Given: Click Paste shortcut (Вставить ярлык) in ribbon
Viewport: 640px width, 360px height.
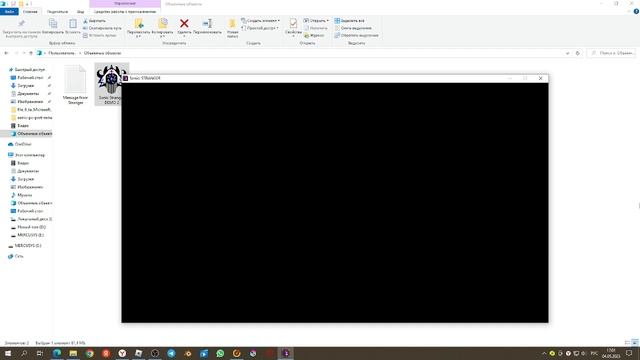Looking at the screenshot, I should click(x=100, y=36).
